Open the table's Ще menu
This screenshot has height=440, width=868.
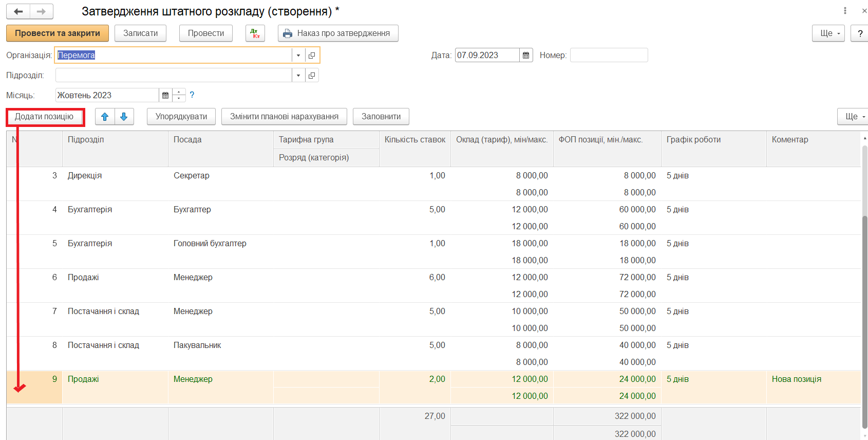(853, 117)
